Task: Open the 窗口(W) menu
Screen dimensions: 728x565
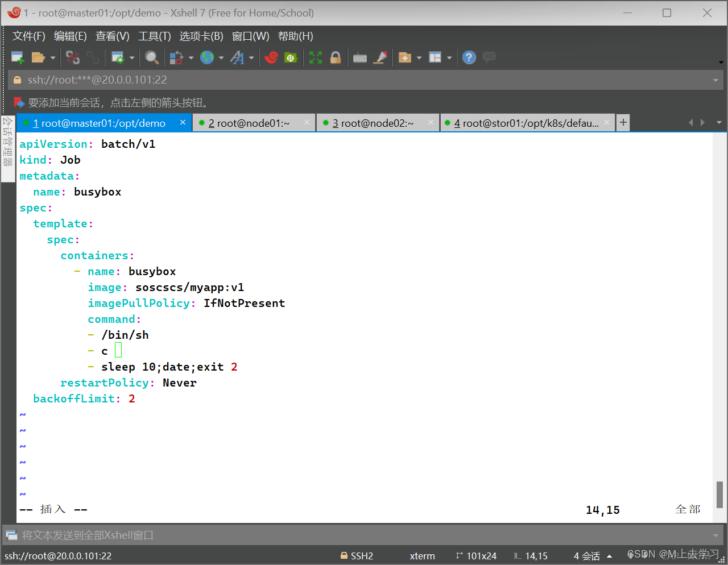Action: click(x=251, y=36)
